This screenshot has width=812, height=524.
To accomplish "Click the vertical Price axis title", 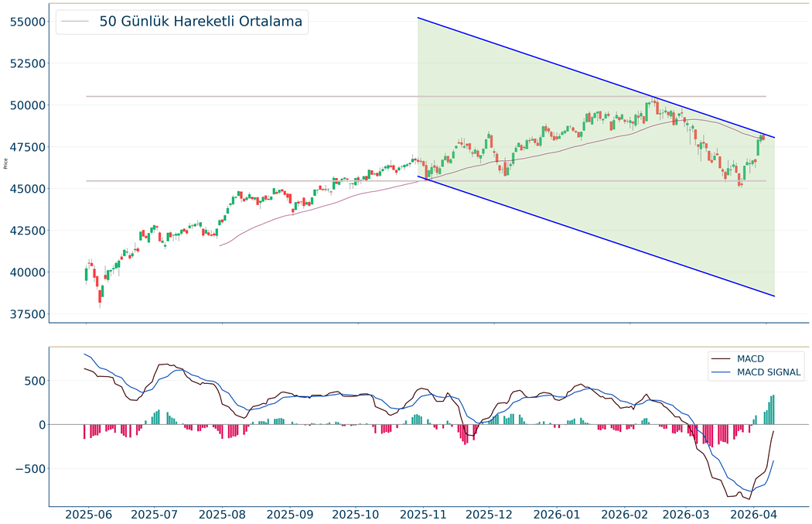I will (x=6, y=163).
